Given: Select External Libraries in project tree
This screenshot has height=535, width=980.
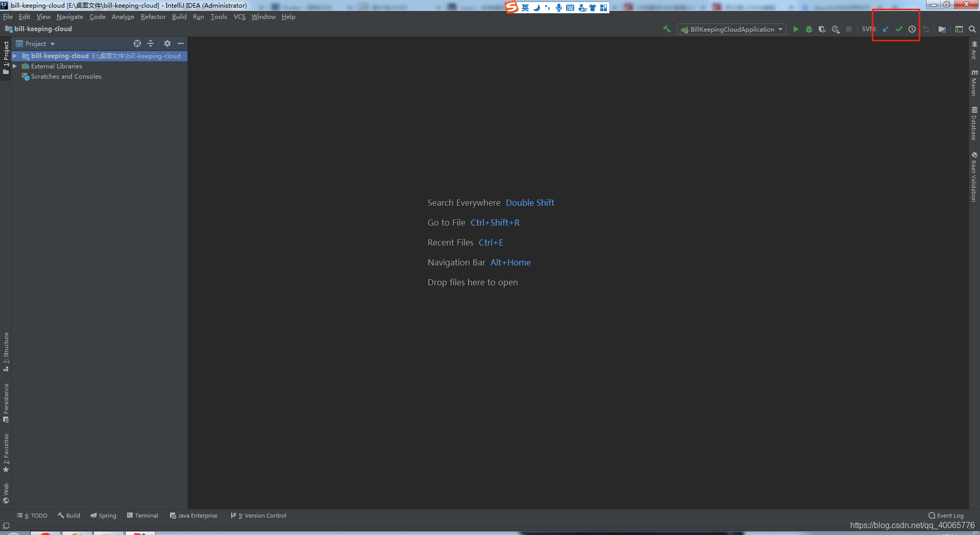Looking at the screenshot, I should [56, 66].
